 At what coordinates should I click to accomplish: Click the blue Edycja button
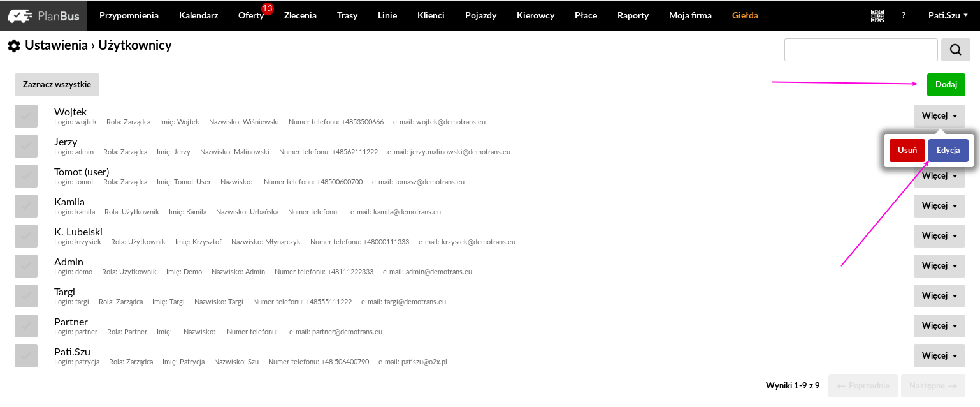(948, 151)
